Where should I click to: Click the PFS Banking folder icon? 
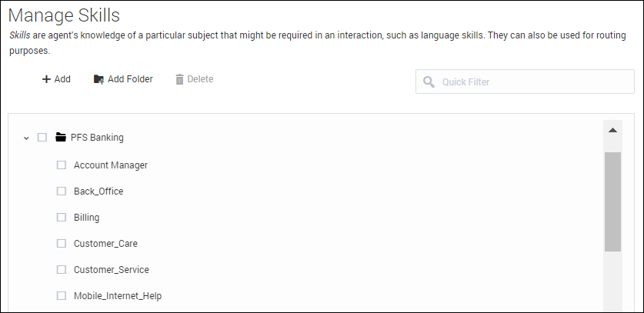(61, 138)
